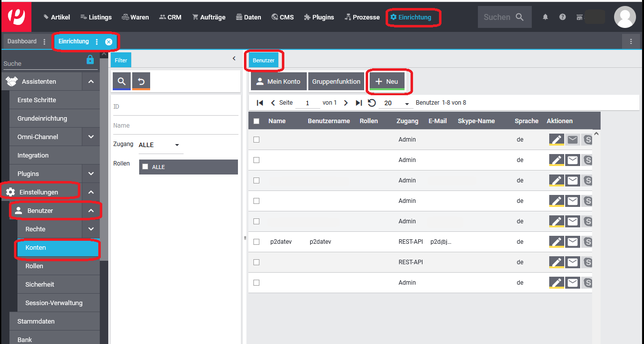The width and height of the screenshot is (644, 344).
Task: Click the Name filter input field
Action: (x=175, y=126)
